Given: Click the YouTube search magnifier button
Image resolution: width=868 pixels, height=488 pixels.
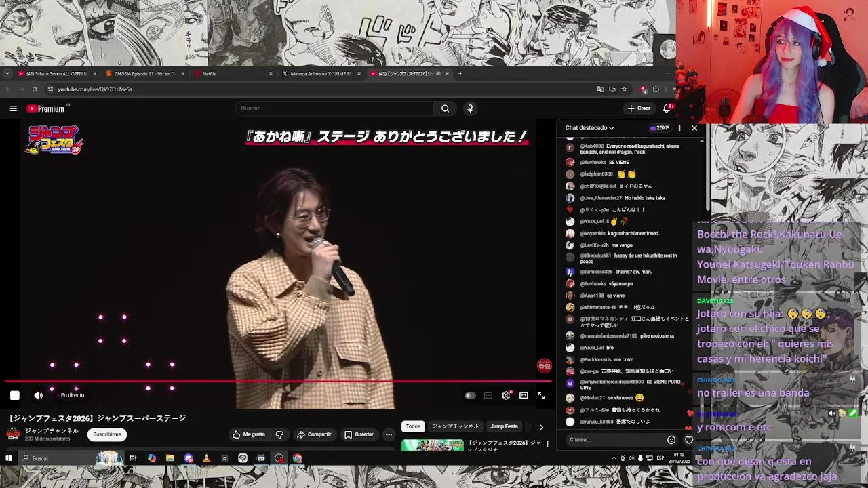Looking at the screenshot, I should (x=445, y=108).
